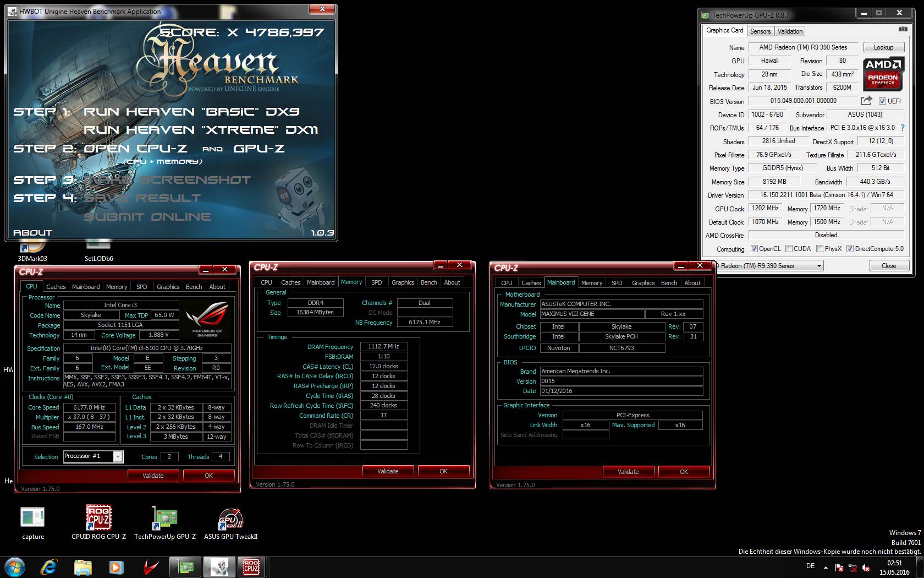
Task: Open the Graphics tab in right CPU-Z window
Action: 643,283
